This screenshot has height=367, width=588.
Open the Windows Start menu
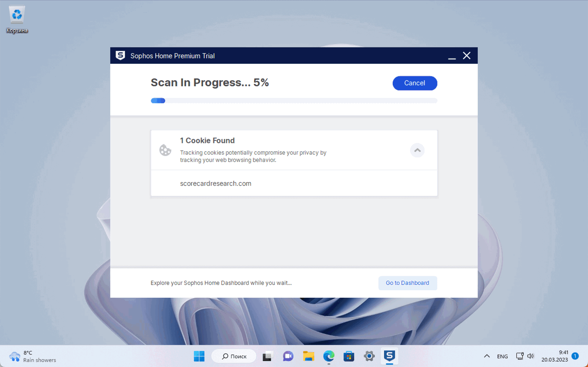(x=199, y=356)
